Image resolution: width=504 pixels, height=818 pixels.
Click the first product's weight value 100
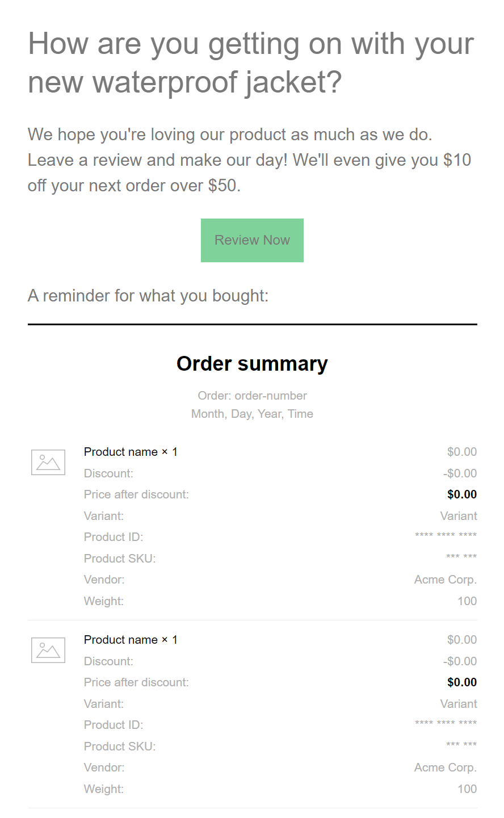tap(467, 601)
